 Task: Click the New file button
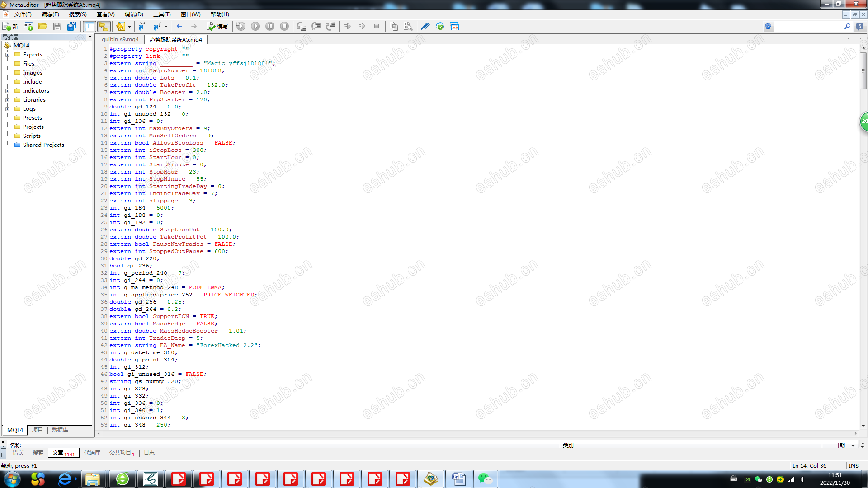point(10,26)
